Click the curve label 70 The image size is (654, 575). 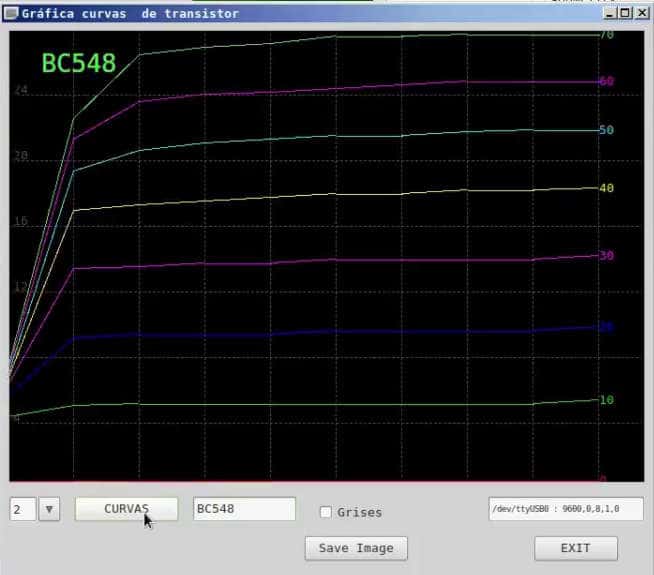(x=607, y=35)
